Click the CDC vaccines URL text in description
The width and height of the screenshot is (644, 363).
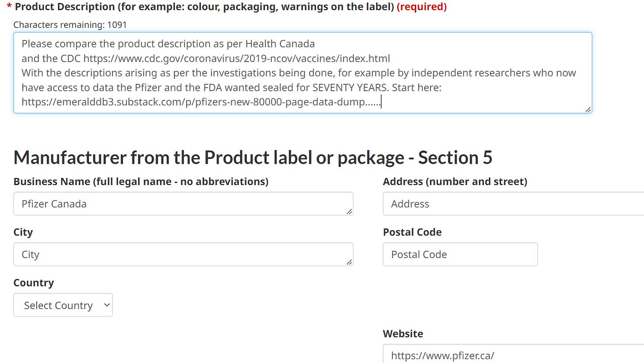tap(237, 58)
